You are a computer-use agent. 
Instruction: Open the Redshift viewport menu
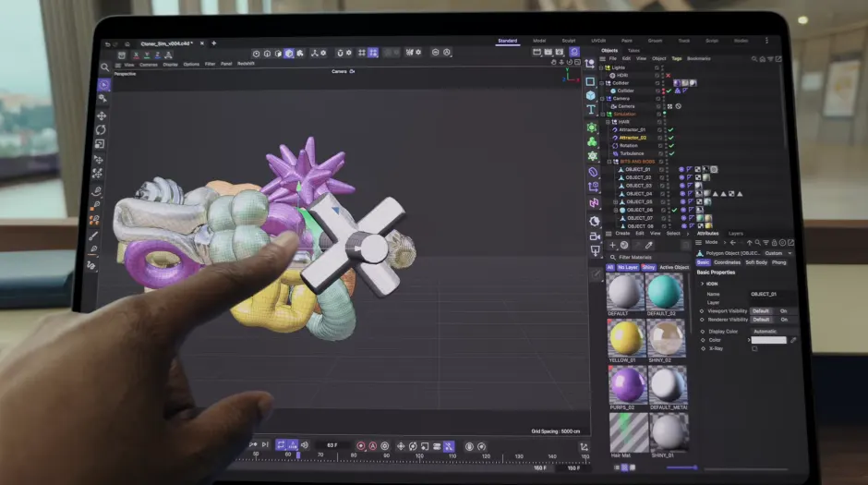click(x=246, y=64)
